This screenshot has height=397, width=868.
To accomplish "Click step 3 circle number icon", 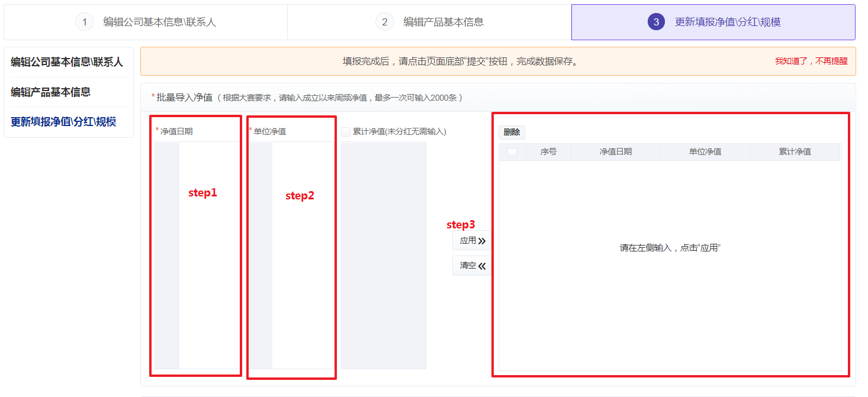I will tap(656, 22).
